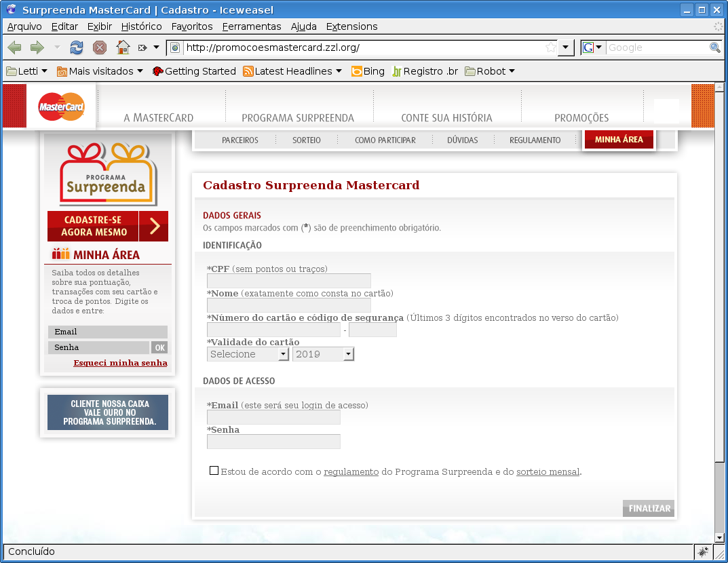This screenshot has height=563, width=728.
Task: Click the scrollbar down arrow
Action: pyautogui.click(x=719, y=538)
